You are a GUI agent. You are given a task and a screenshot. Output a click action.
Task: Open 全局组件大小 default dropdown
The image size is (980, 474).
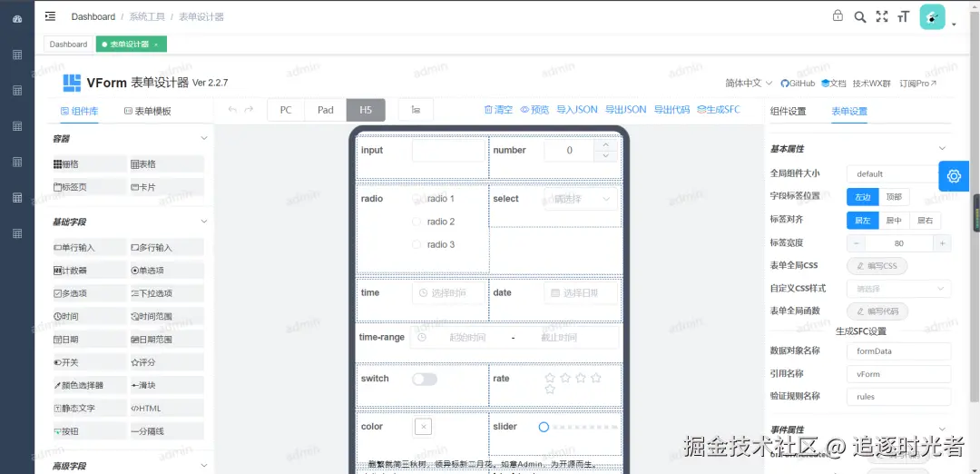(898, 173)
